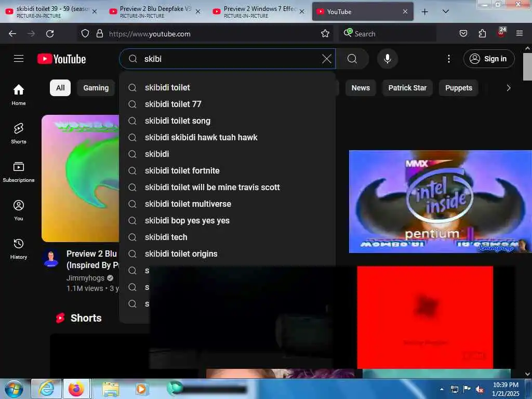The height and width of the screenshot is (399, 532).
Task: Open the YouTube settings three-dot menu
Action: tap(448, 59)
